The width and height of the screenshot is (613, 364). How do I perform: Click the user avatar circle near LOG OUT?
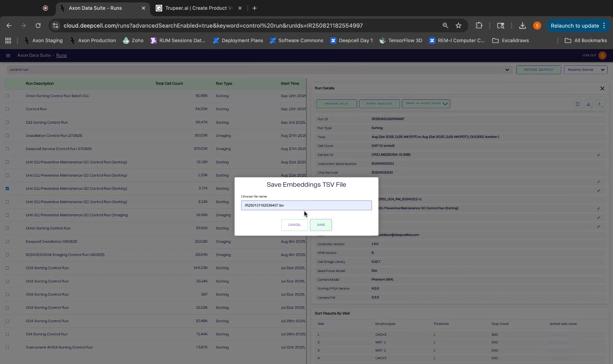602,55
